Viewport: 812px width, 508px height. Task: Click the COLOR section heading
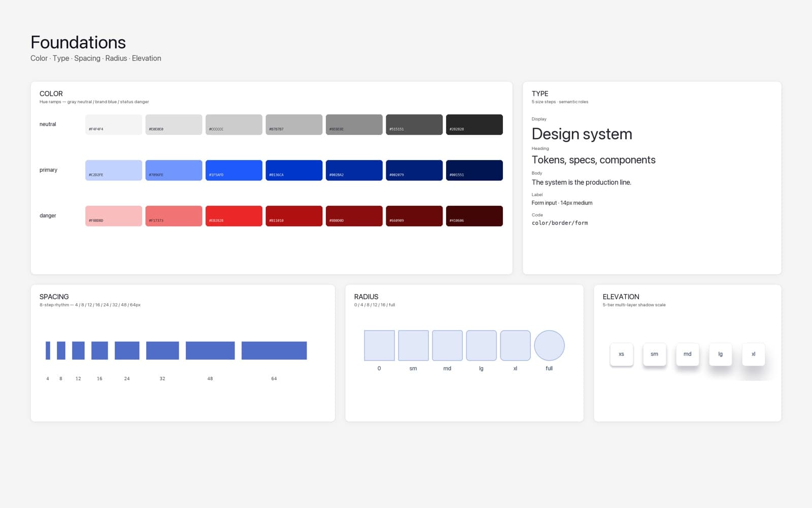click(51, 93)
